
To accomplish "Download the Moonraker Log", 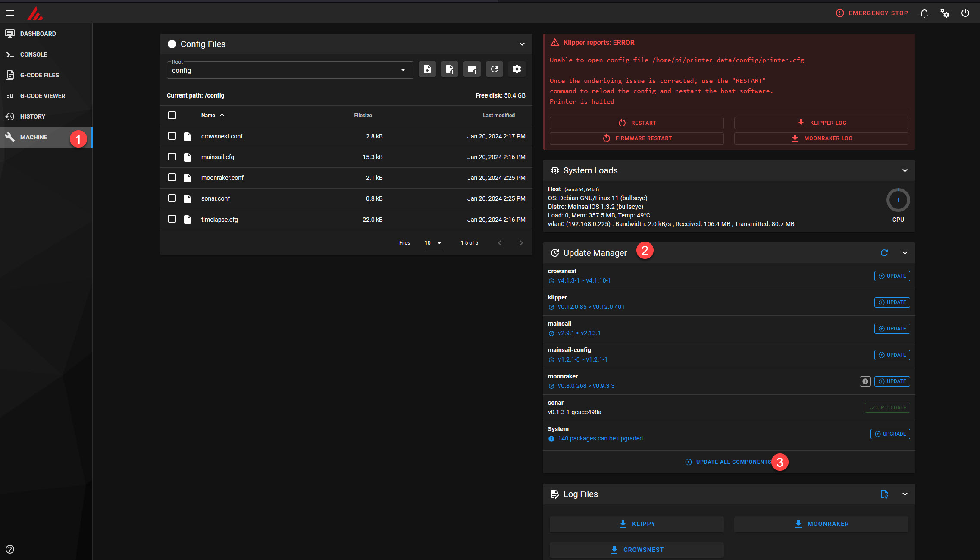I will (821, 138).
